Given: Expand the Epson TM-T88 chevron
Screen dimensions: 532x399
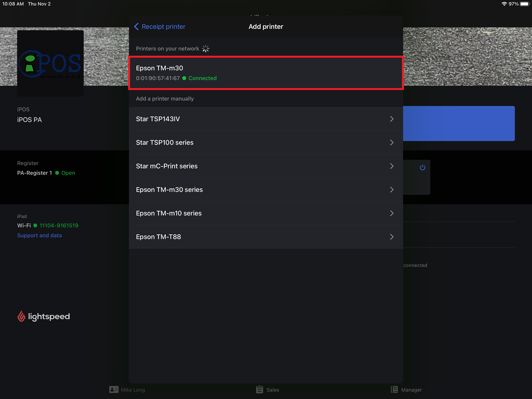Looking at the screenshot, I should tap(392, 237).
